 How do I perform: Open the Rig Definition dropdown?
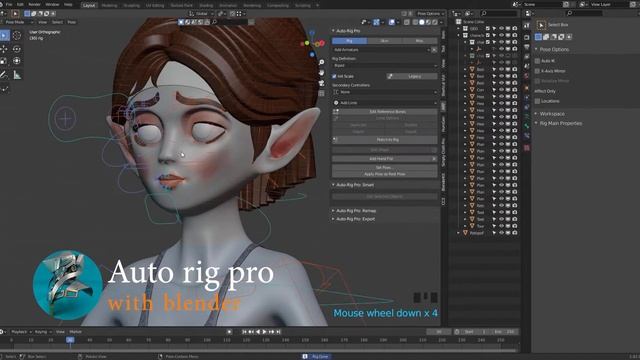click(385, 66)
